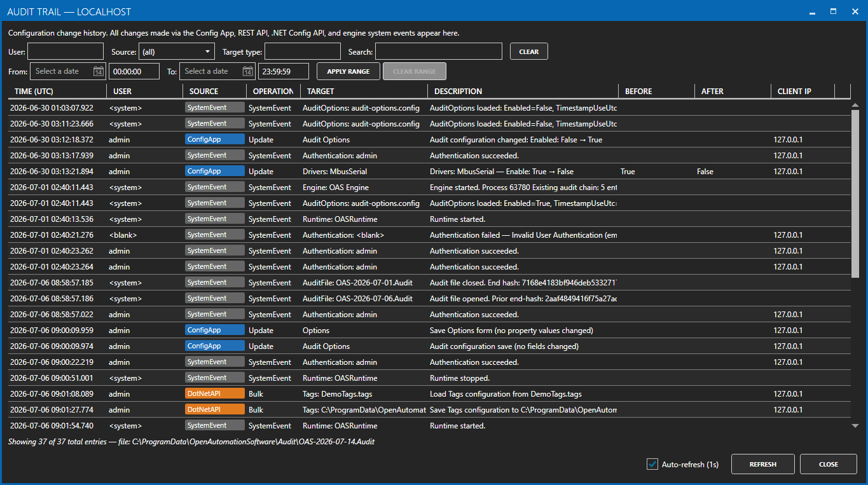868x485 pixels.
Task: Sort by DESCRIPTION column header
Action: click(x=522, y=92)
